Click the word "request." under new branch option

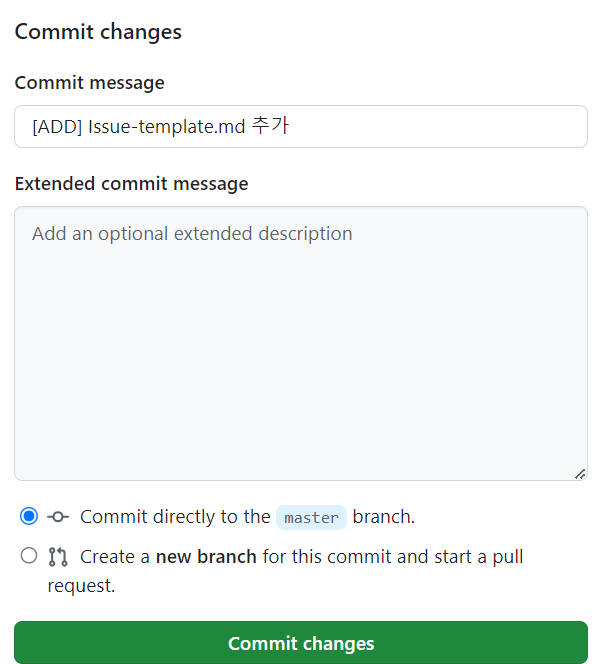tap(81, 586)
